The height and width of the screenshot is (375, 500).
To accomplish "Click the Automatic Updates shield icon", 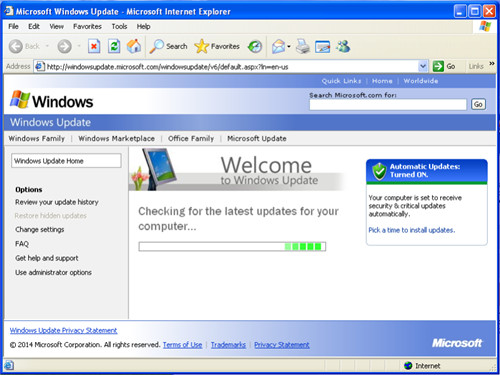I will click(x=379, y=171).
